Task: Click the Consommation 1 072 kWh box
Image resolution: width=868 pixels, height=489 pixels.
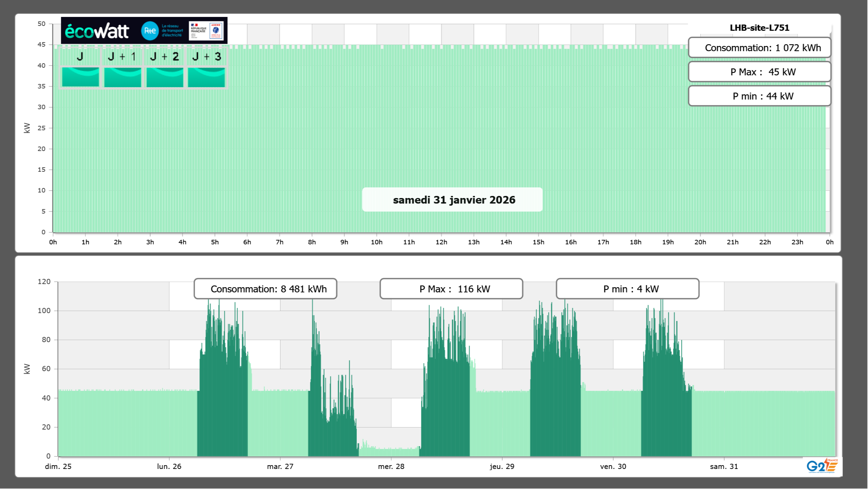Action: click(x=759, y=48)
